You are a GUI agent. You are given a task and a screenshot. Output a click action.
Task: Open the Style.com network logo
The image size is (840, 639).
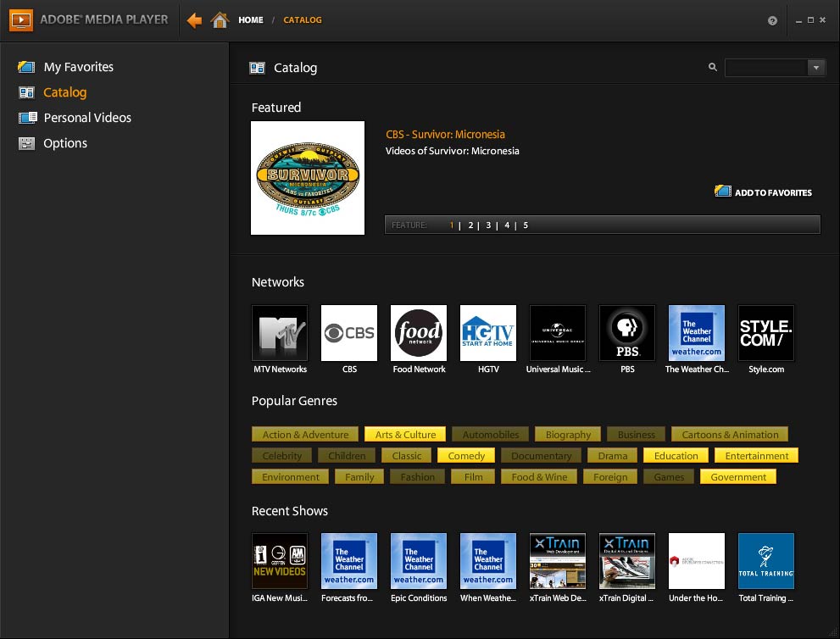point(766,332)
